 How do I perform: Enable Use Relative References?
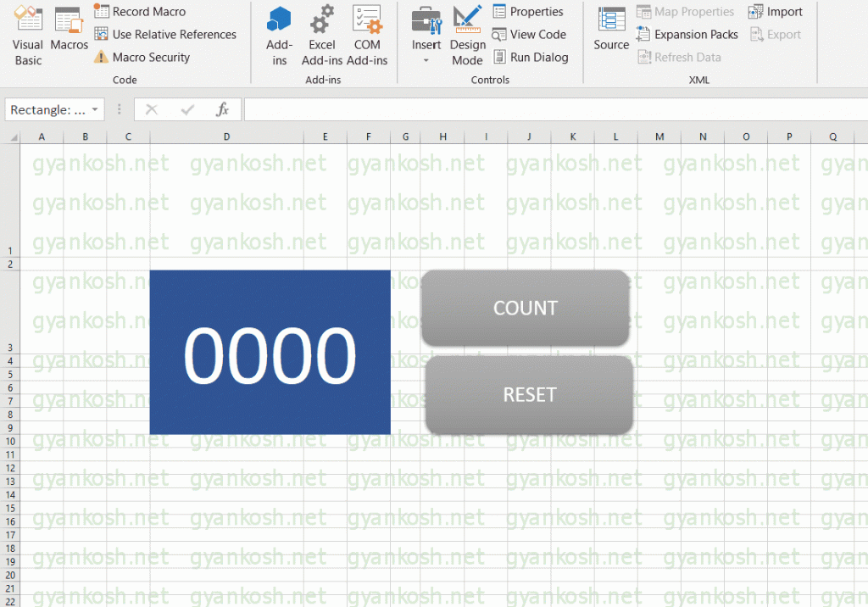tap(167, 35)
